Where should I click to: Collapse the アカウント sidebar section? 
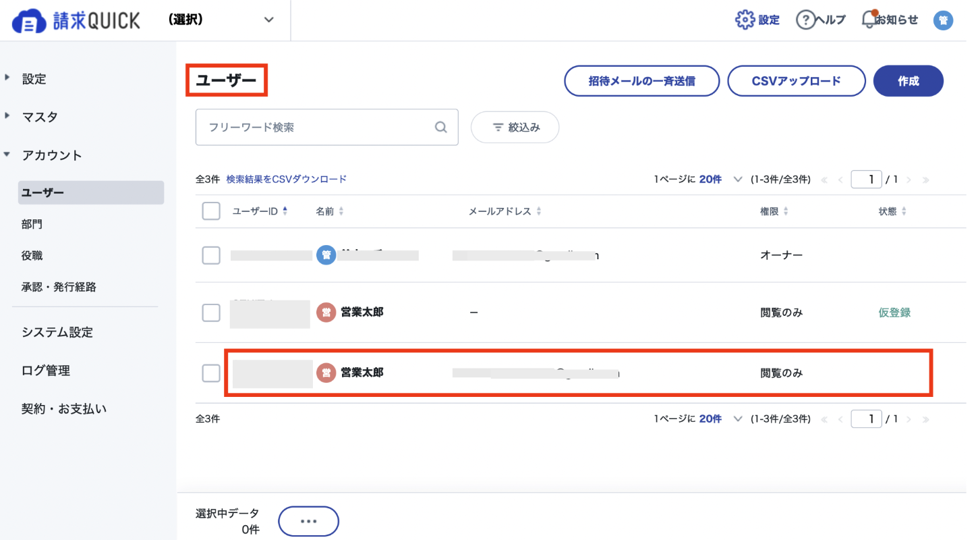[7, 154]
